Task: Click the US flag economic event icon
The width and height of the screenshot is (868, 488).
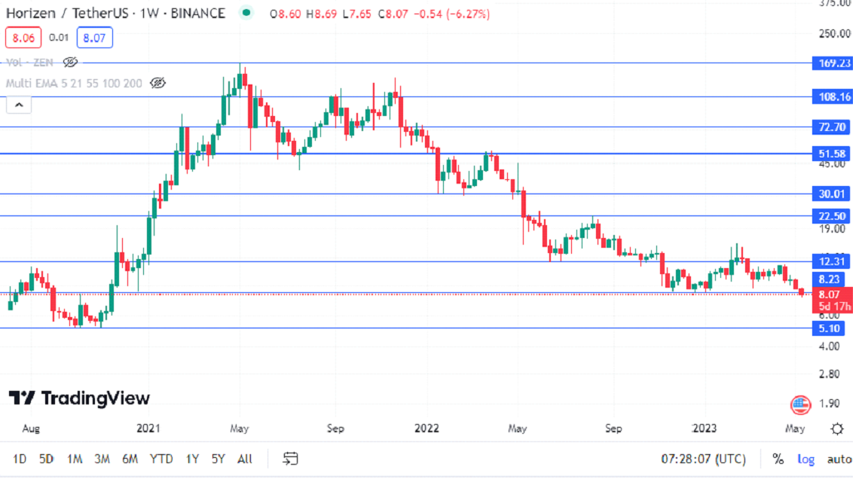Action: [800, 404]
